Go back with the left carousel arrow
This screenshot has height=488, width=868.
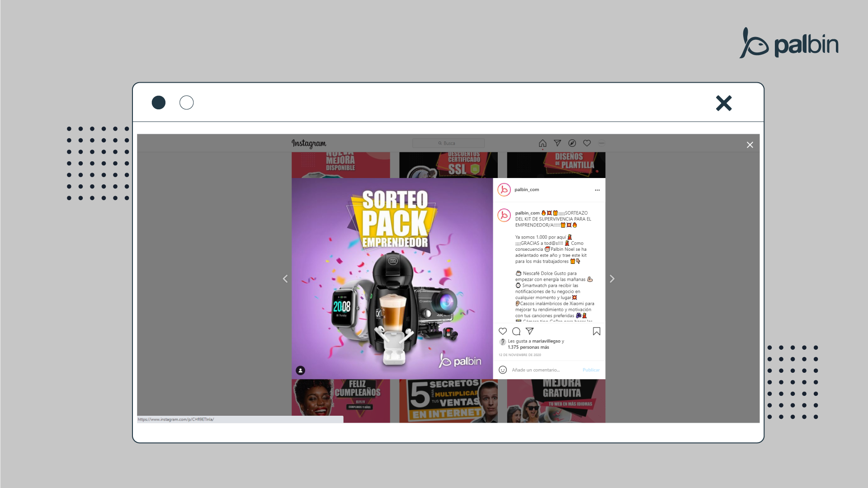pos(285,279)
